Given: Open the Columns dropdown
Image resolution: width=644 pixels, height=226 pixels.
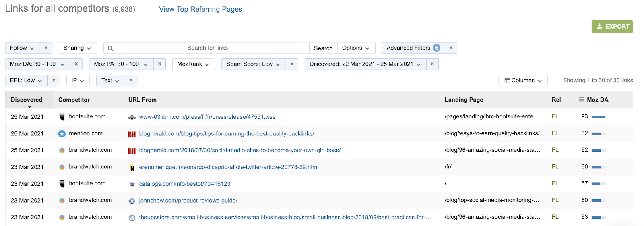Looking at the screenshot, I should (x=523, y=81).
